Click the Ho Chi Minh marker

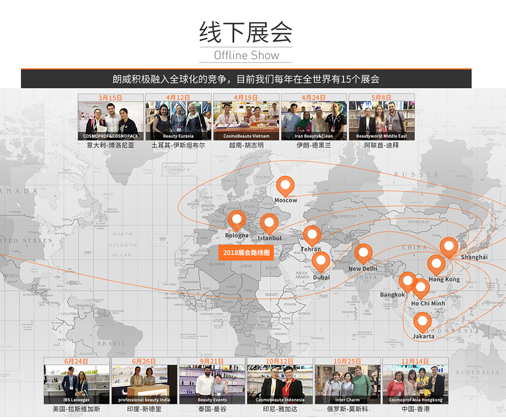pos(421,288)
